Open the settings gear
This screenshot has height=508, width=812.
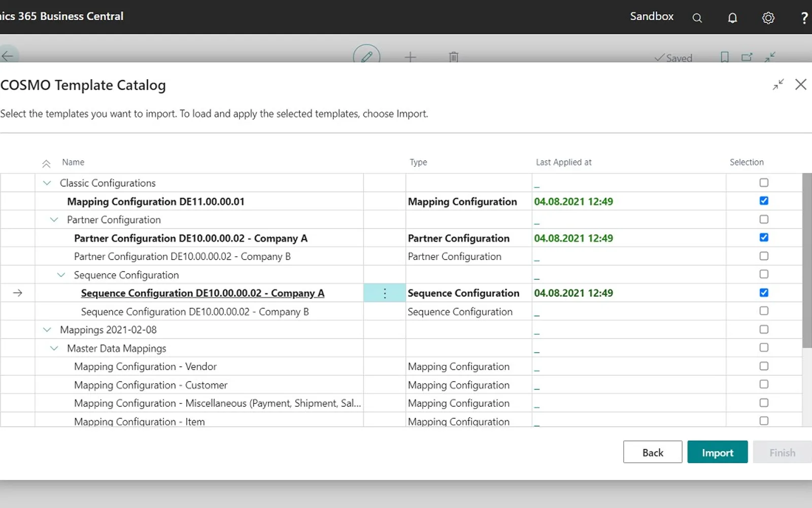768,18
